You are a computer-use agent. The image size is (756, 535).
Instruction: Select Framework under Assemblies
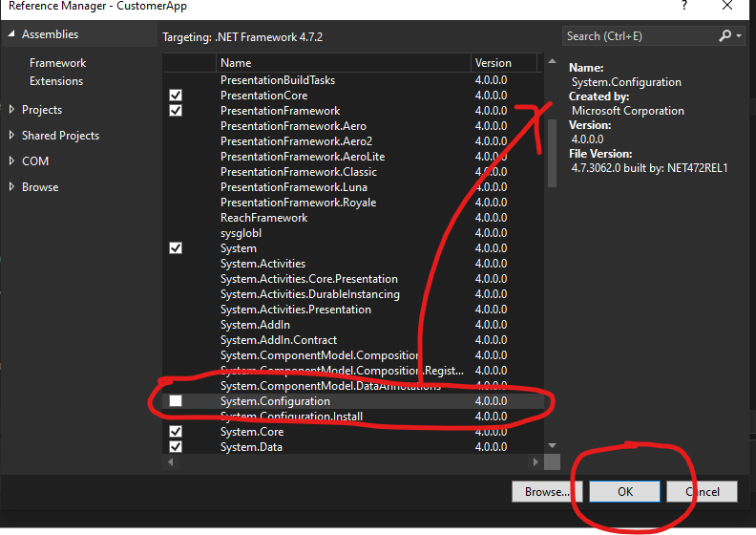(x=57, y=63)
